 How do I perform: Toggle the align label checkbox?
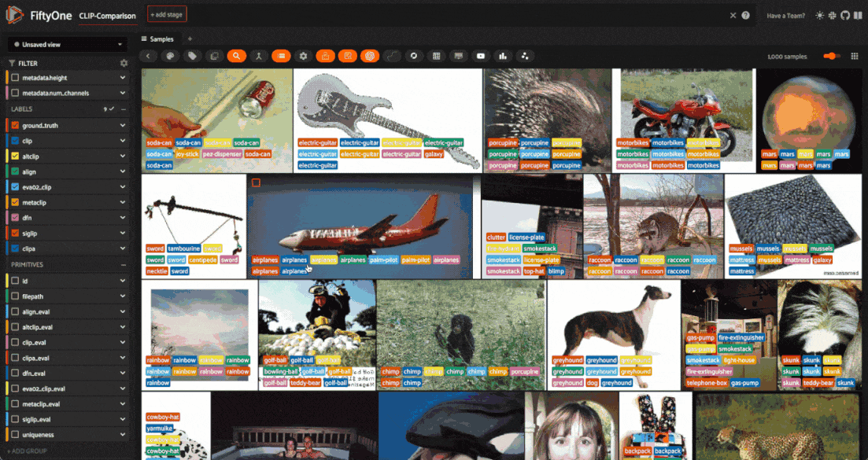coord(15,172)
